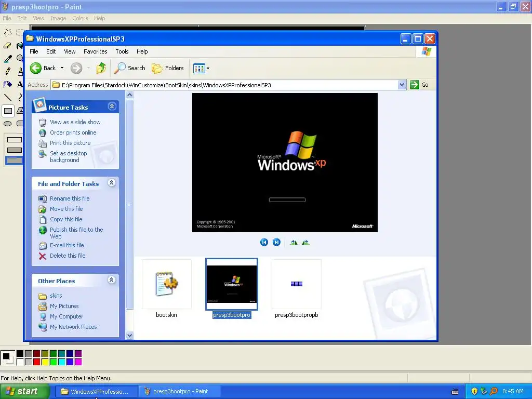Pick the black swatch in Paint palette
The image size is (532, 399).
(x=20, y=354)
